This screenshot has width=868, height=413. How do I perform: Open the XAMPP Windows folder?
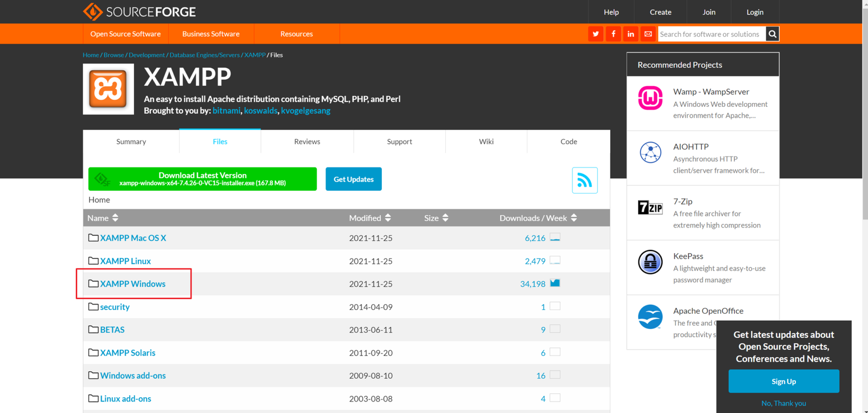tap(133, 283)
